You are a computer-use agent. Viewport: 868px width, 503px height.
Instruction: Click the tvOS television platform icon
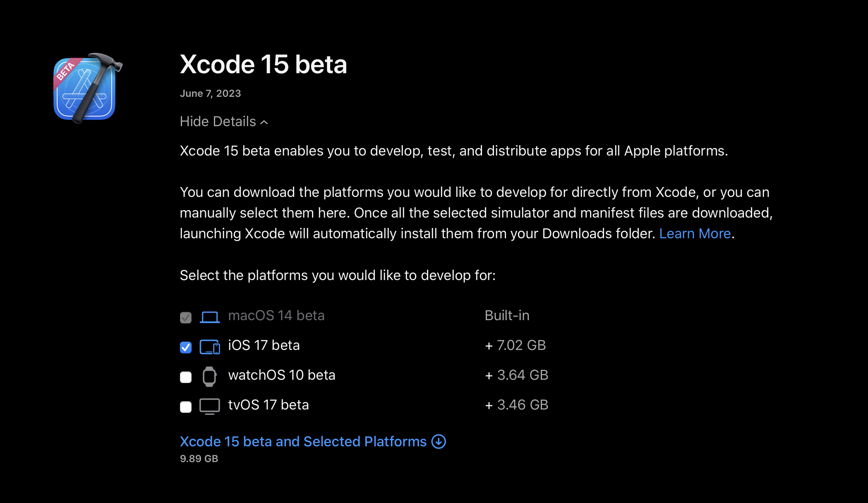[210, 406]
